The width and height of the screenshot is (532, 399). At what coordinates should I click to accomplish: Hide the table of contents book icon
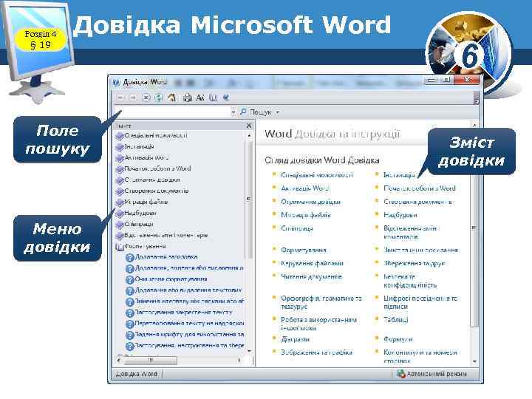point(213,98)
